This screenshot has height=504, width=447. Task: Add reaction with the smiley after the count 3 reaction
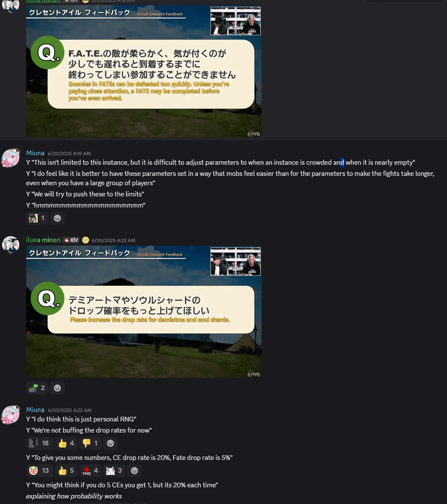134,471
